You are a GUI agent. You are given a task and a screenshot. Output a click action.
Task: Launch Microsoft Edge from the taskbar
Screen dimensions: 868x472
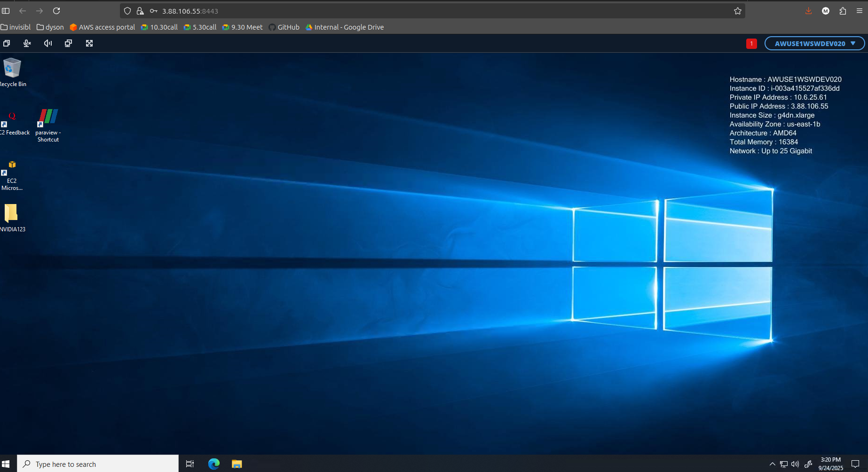214,464
